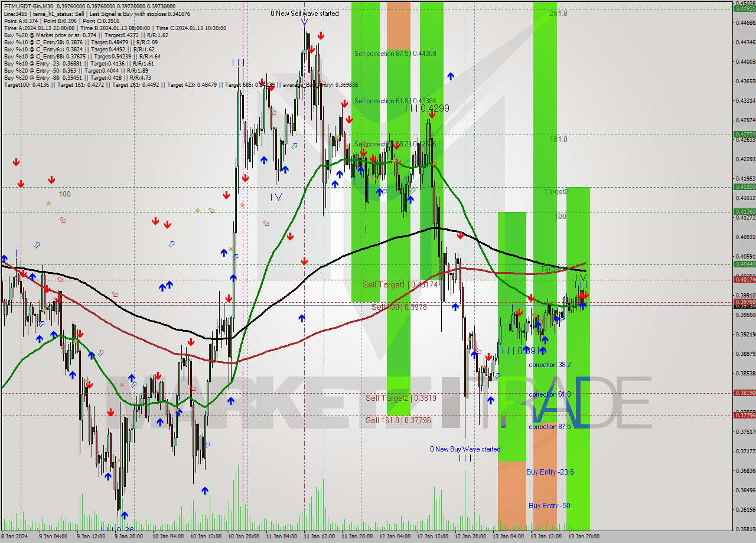Click the 'Buy %10 @ C_Entry88' line
This screenshot has height=543, width=756.
point(82,57)
